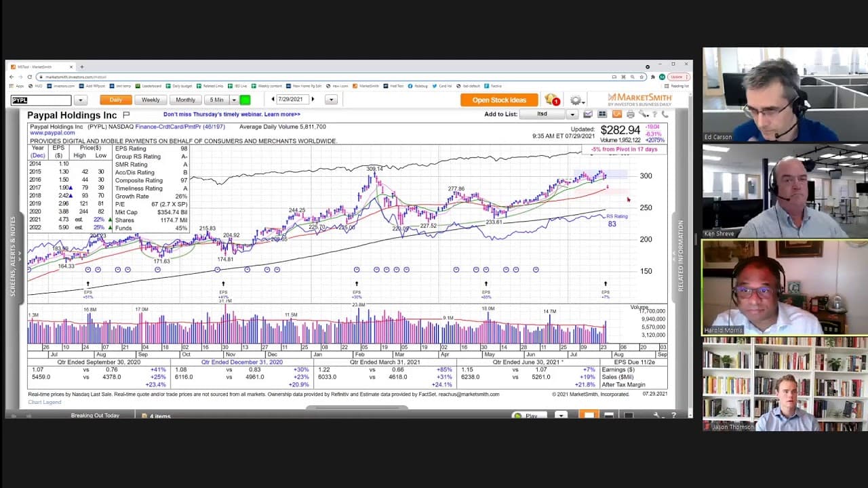Open the Play options dropdown in bottom bar

[561, 415]
